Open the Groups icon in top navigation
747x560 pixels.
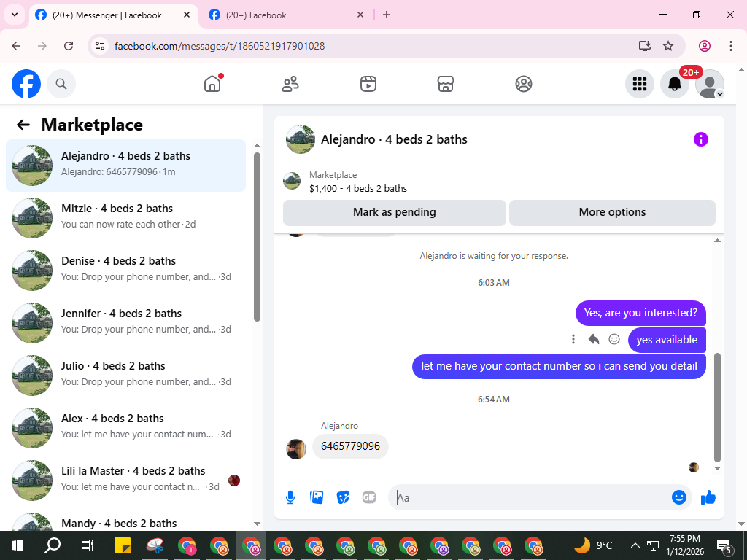point(524,84)
